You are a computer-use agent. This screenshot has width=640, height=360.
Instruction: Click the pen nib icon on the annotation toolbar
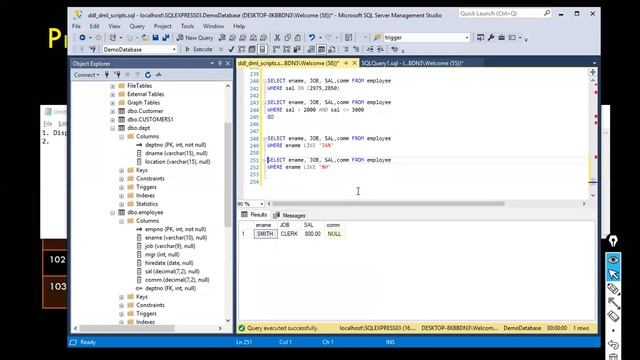tap(613, 241)
